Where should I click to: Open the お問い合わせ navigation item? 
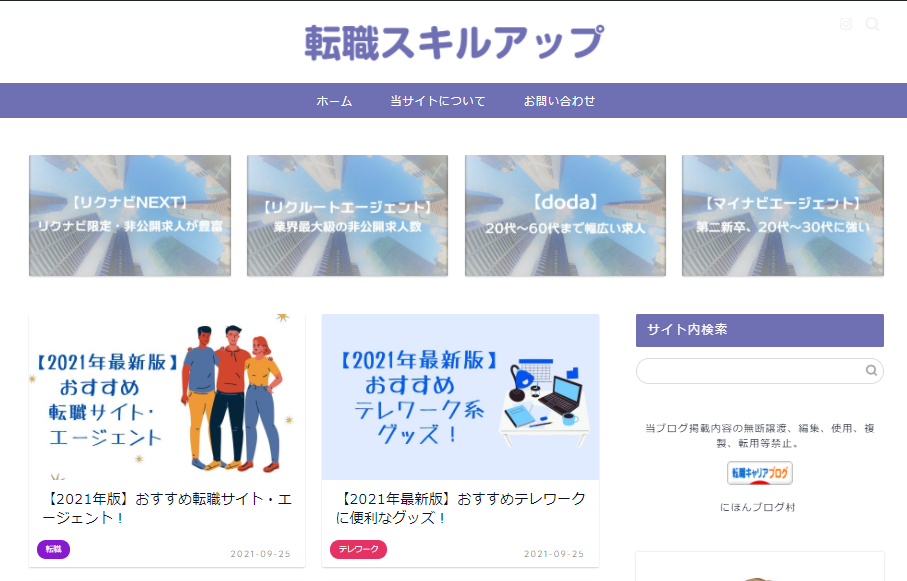pyautogui.click(x=557, y=100)
